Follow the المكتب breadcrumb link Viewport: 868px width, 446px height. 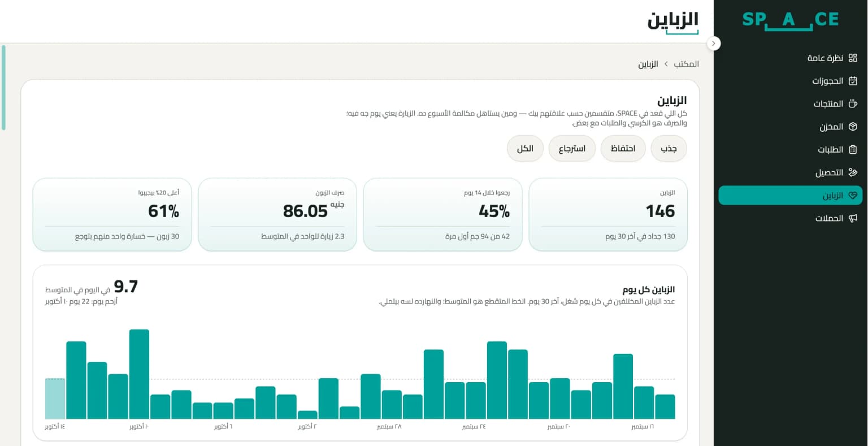(x=686, y=64)
